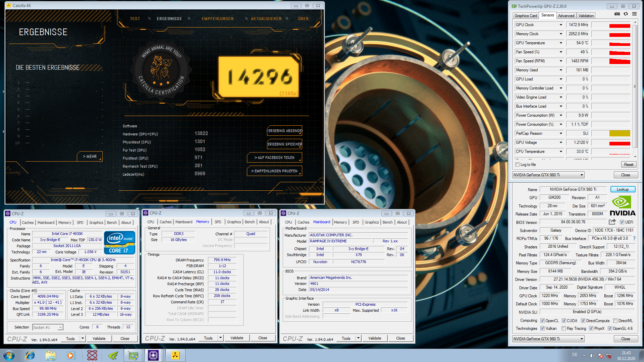The image size is (644, 362).
Task: Open Caches tab in first CPU-Z window
Action: click(28, 223)
